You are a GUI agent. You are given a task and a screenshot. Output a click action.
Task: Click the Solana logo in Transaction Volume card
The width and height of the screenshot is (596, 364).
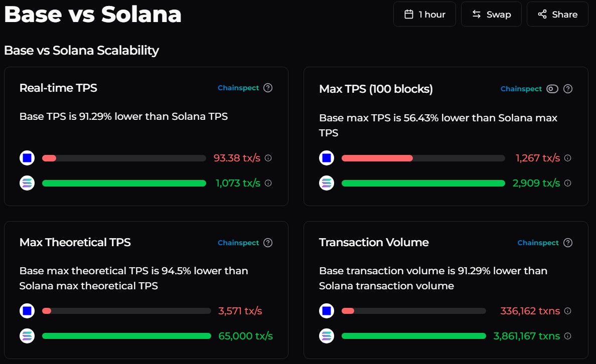326,335
